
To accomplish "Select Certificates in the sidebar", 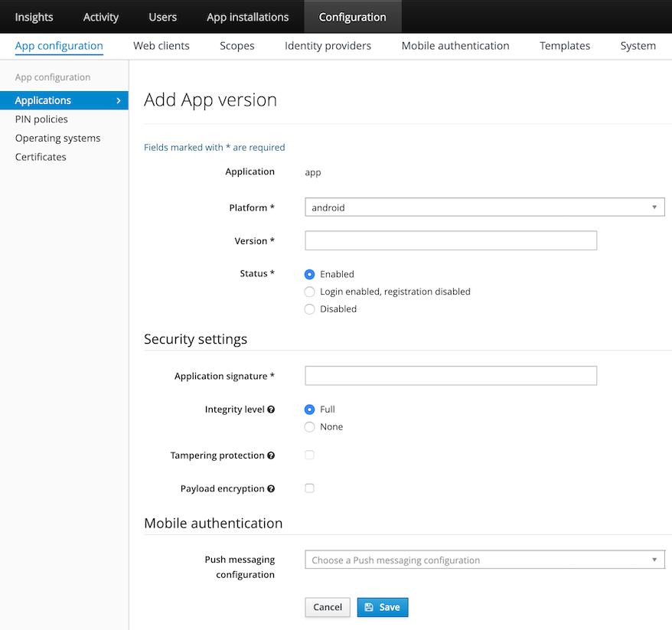I will [x=40, y=156].
